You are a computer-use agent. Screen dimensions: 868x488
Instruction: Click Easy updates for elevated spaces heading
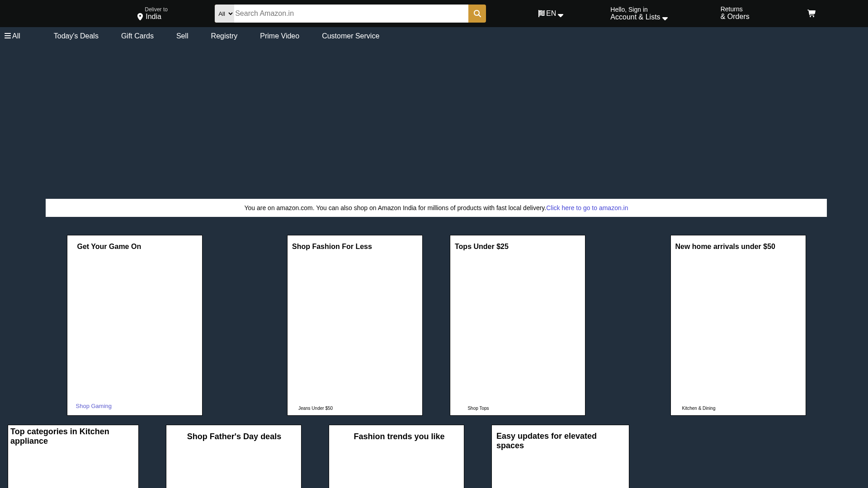pos(547,441)
